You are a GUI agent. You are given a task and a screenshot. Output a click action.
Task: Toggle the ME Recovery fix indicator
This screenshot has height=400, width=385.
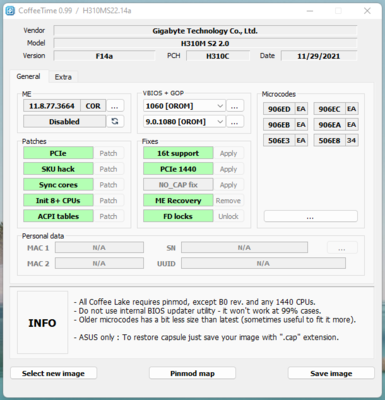[x=178, y=200]
